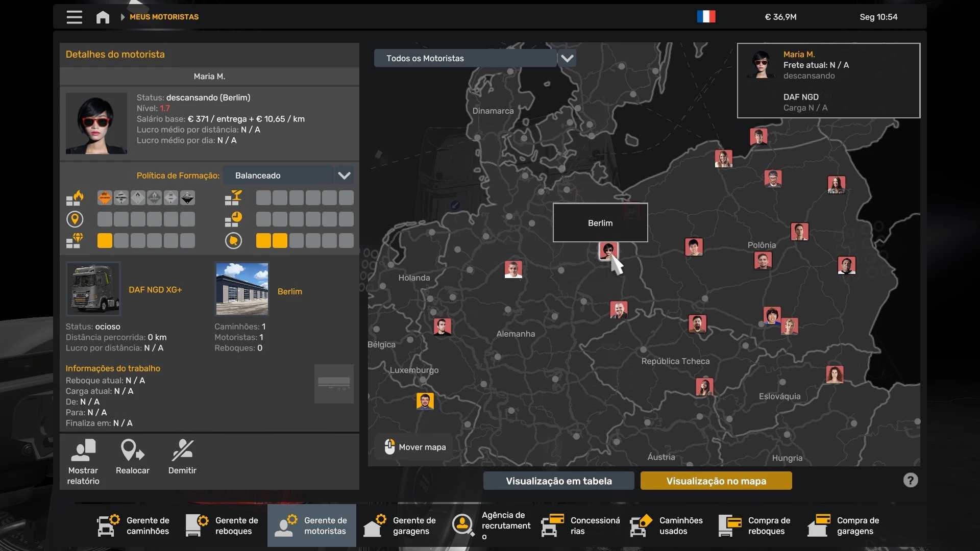Click the dropdown arrow beside Balanceado
980x551 pixels.
(345, 176)
